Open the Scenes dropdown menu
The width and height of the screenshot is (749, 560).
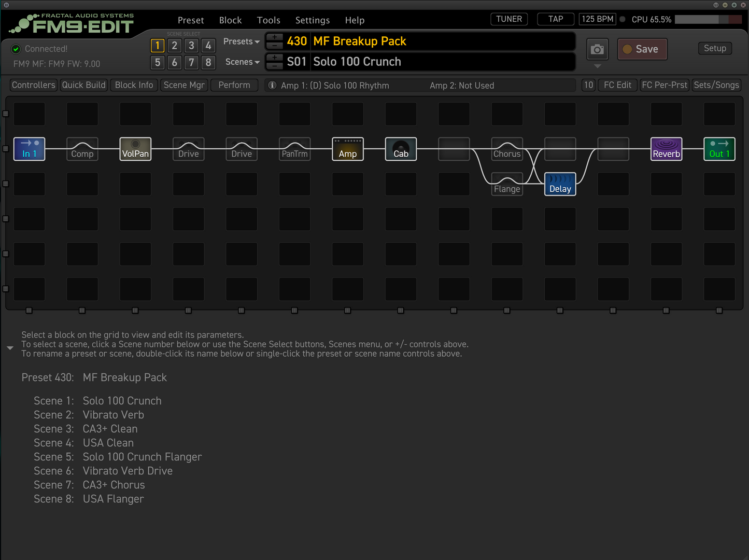pos(242,62)
